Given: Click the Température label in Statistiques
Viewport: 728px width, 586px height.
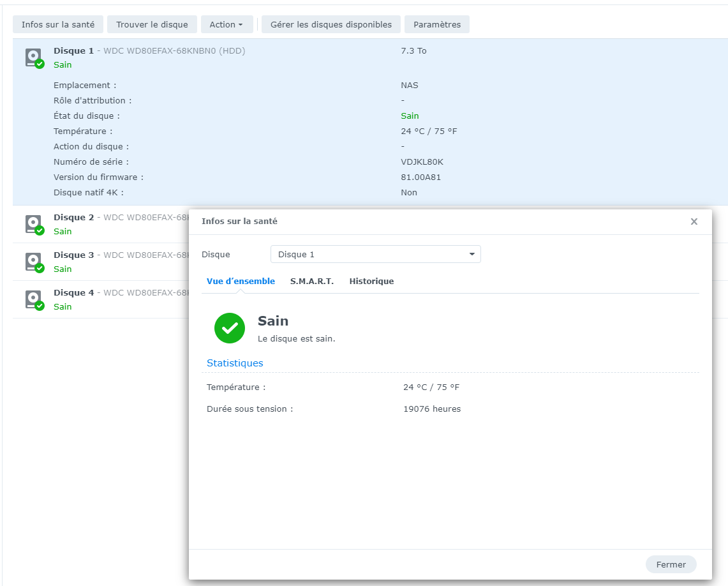Looking at the screenshot, I should 236,387.
